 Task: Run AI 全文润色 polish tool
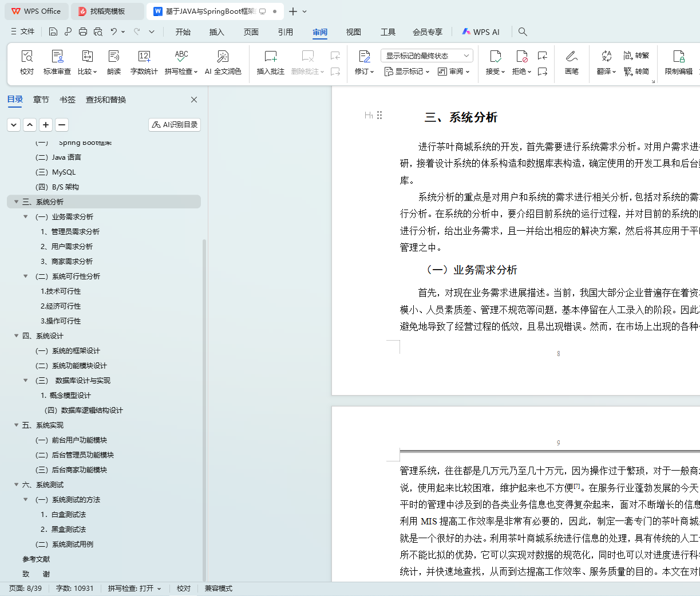pos(223,62)
